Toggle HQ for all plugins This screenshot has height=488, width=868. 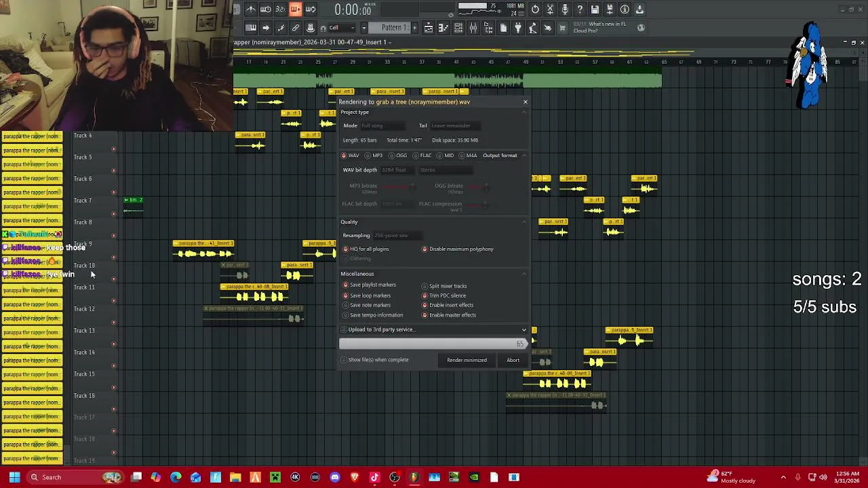[x=366, y=249]
